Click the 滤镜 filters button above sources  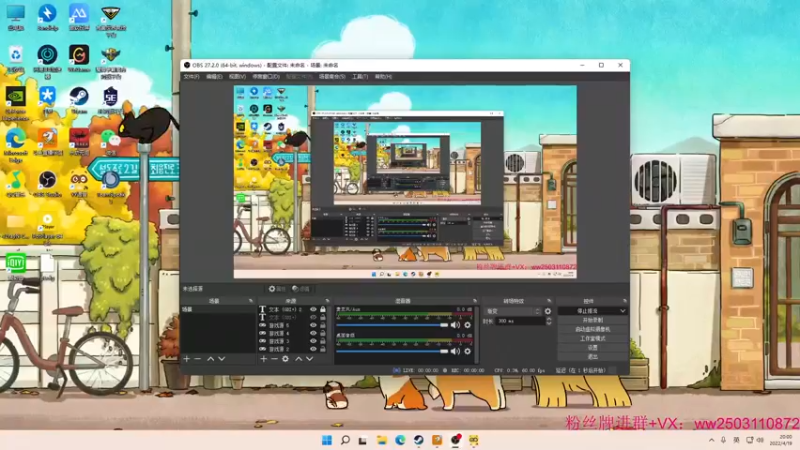(x=301, y=289)
